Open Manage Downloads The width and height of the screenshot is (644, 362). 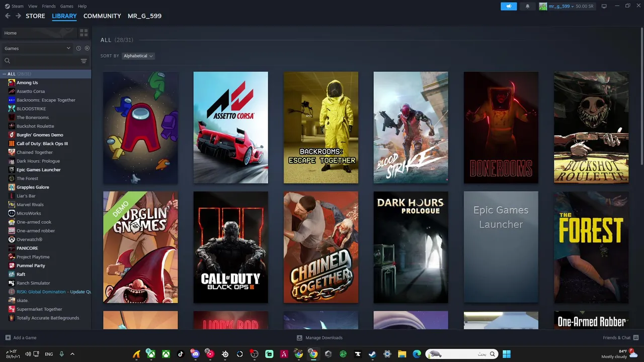click(x=319, y=338)
